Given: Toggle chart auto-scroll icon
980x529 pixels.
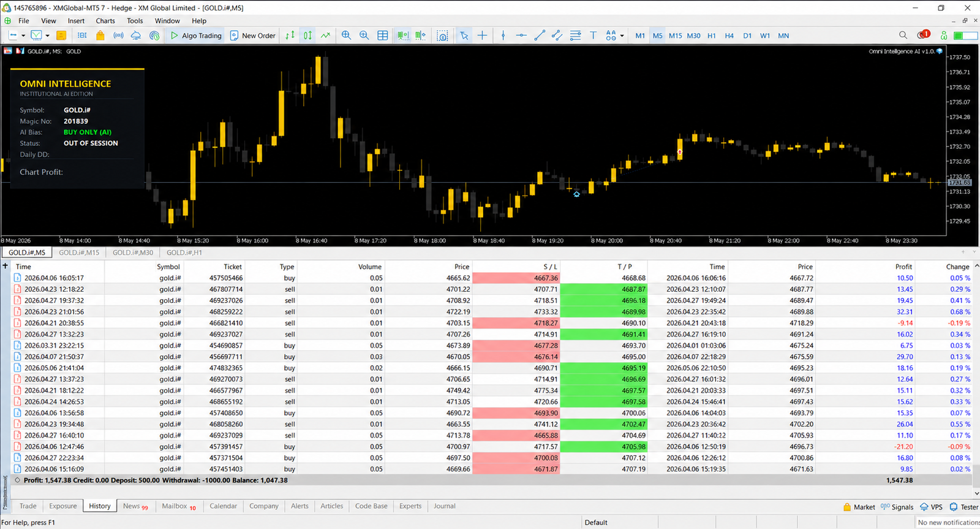Looking at the screenshot, I should click(402, 36).
